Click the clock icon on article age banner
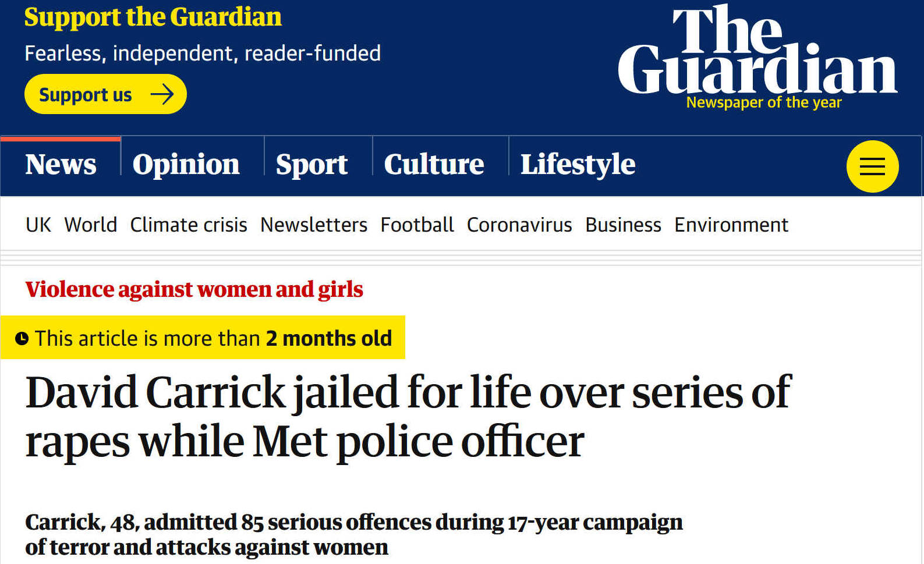Screen dimensions: 924x564 [x=22, y=338]
